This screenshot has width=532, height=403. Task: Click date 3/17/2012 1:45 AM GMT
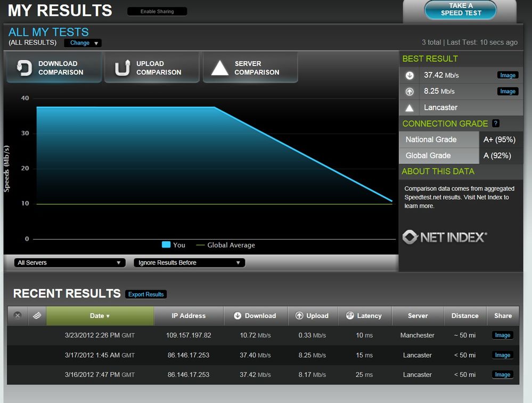[x=100, y=356]
